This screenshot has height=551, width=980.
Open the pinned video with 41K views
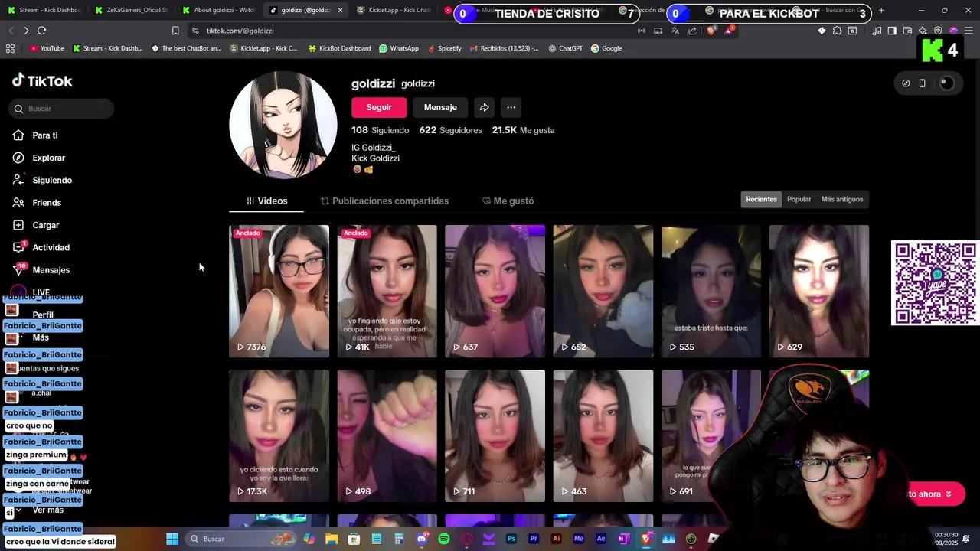(387, 291)
